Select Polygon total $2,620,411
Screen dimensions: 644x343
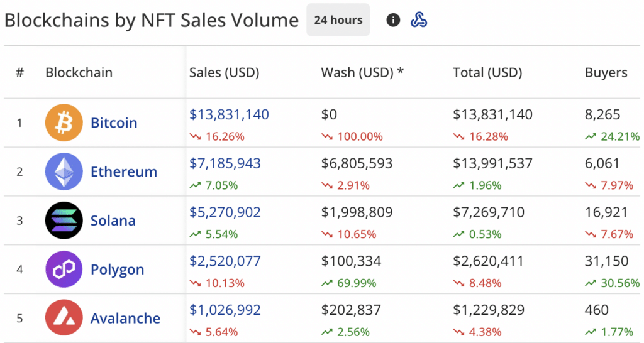pos(489,261)
